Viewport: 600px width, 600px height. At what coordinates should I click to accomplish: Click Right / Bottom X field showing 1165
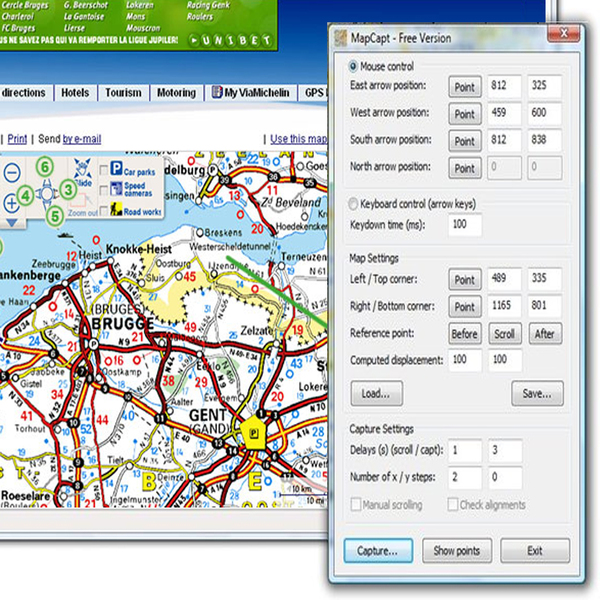click(x=505, y=306)
